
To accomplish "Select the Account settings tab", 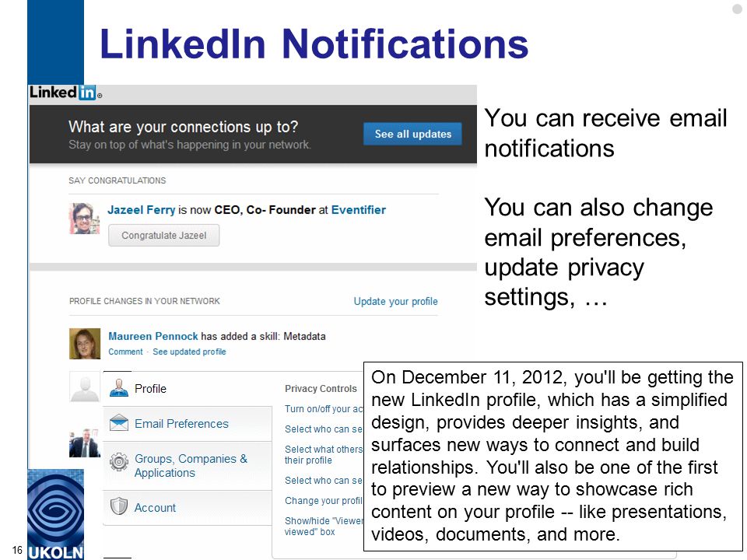I will pyautogui.click(x=188, y=508).
